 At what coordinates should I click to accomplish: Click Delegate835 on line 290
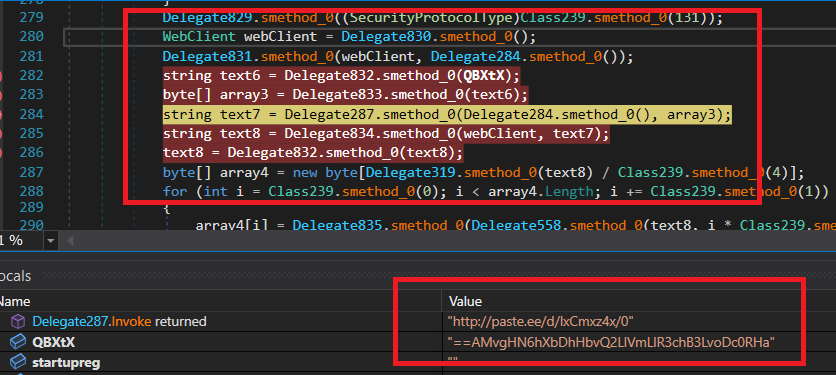click(x=337, y=225)
